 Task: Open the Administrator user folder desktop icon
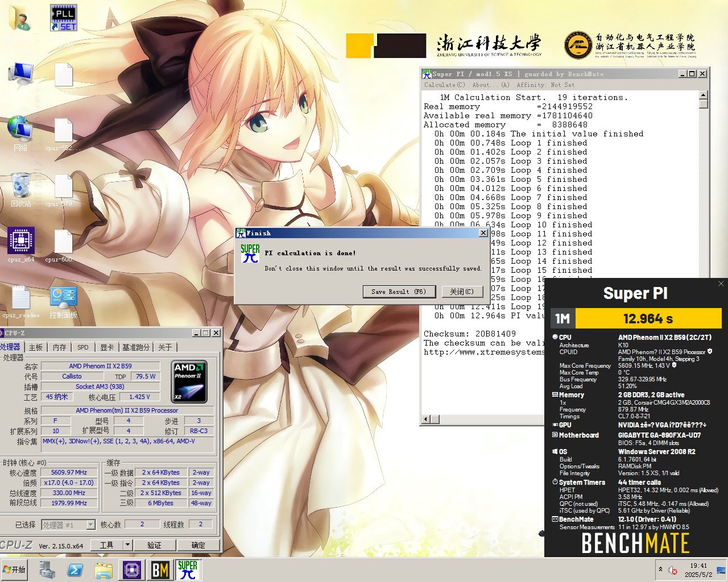(20, 20)
